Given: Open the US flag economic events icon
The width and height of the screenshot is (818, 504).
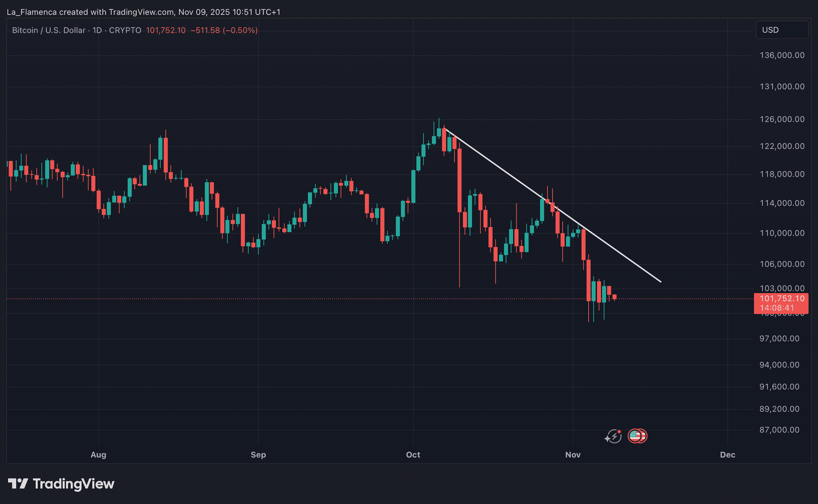Looking at the screenshot, I should point(637,436).
